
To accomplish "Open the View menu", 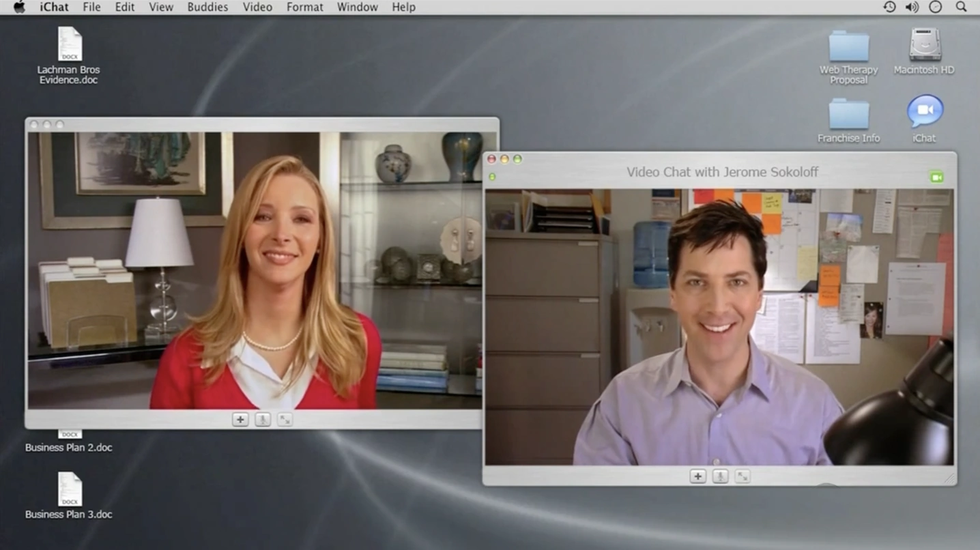I will 161,7.
